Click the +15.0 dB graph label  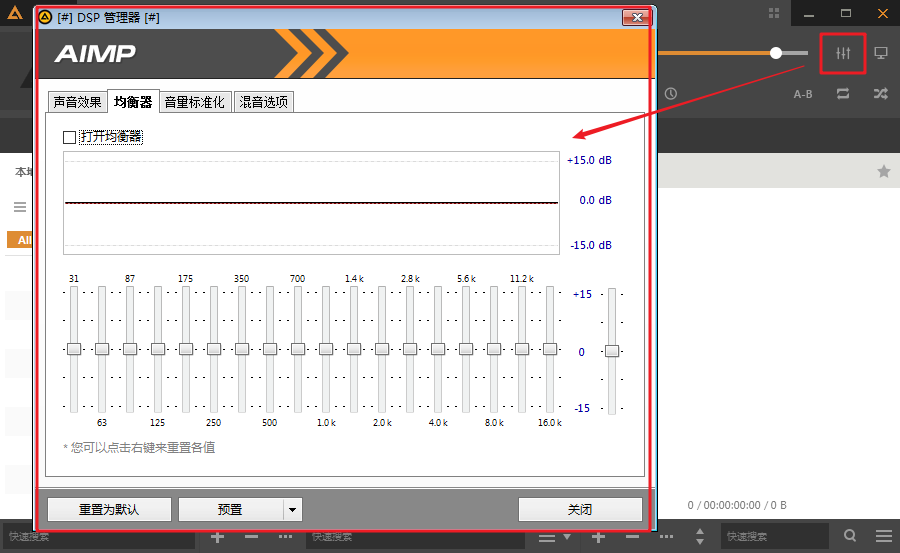coord(589,160)
